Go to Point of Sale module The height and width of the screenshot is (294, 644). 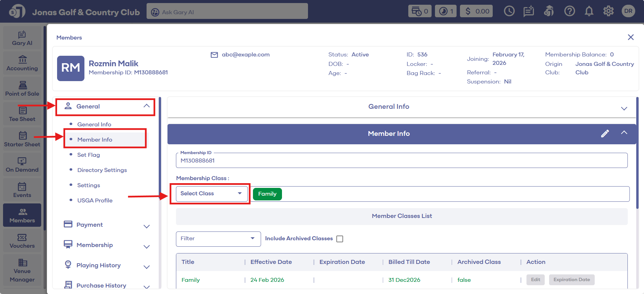click(22, 89)
